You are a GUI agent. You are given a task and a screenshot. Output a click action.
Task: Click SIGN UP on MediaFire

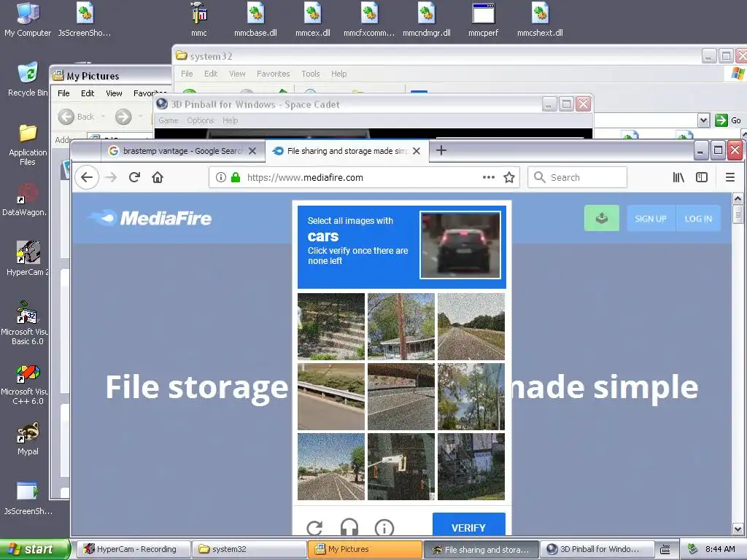pos(651,219)
